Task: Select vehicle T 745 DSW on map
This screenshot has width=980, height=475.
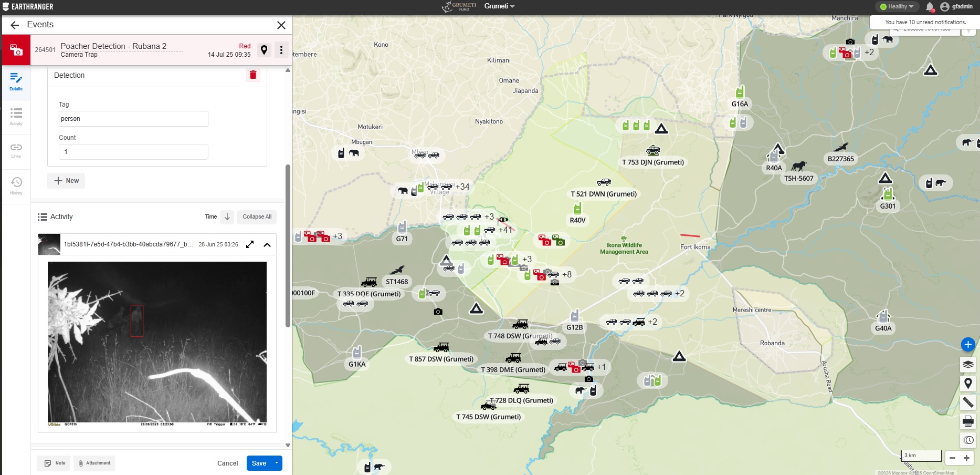Action: [488, 406]
